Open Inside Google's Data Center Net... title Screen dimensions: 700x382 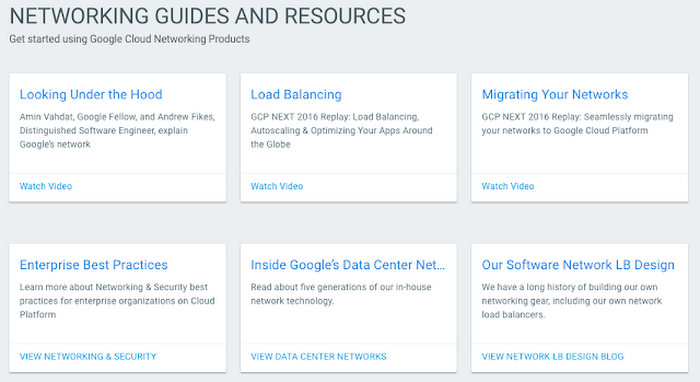tap(348, 265)
